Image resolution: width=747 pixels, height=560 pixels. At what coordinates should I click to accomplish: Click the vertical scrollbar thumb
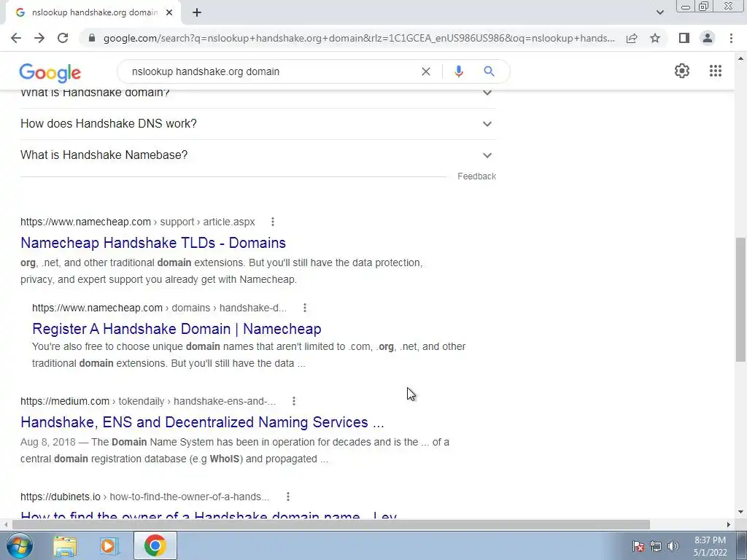coord(741,300)
